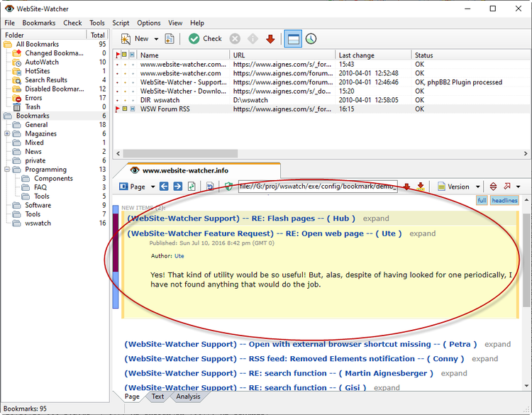Click expand link next to Flash pages item
This screenshot has height=415, width=532.
(x=376, y=218)
